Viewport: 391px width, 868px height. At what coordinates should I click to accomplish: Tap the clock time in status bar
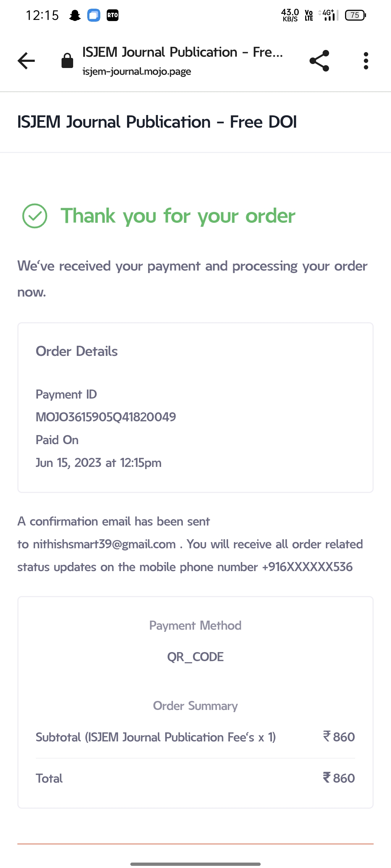point(42,15)
